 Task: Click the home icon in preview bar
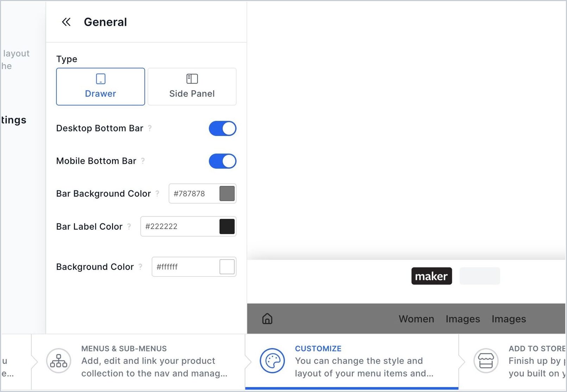(x=267, y=319)
